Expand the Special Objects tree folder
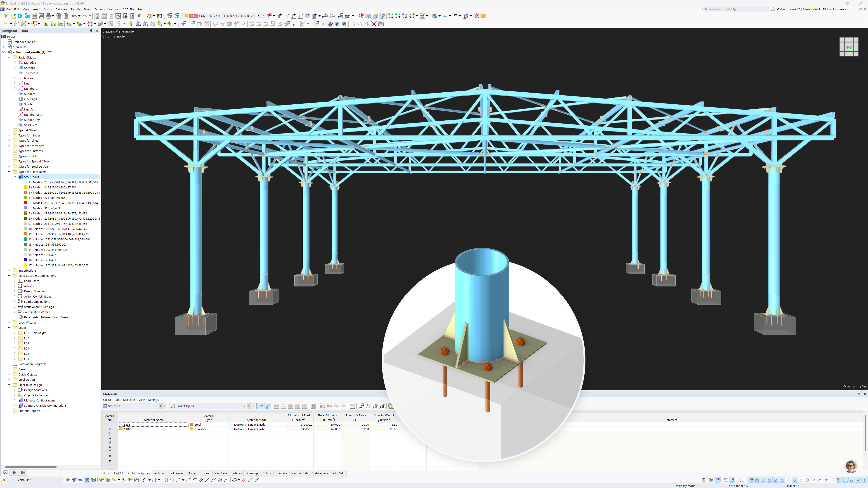Screen dimensions: 868x488 pos(9,130)
